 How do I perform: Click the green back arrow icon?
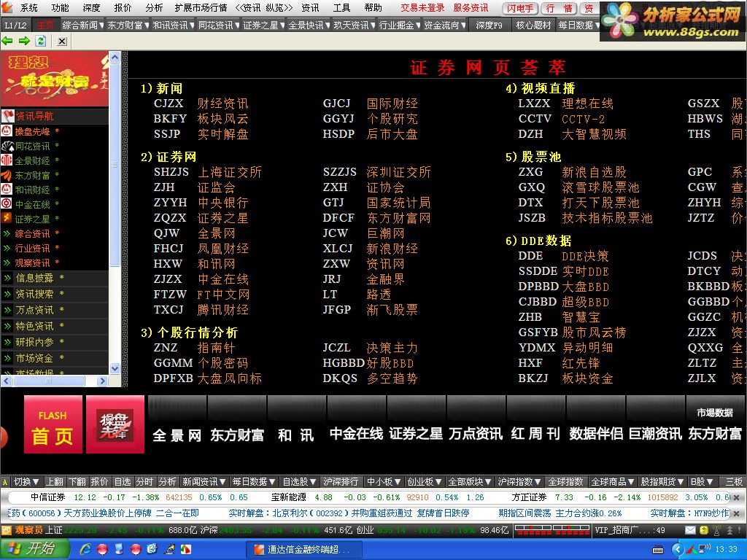point(7,41)
